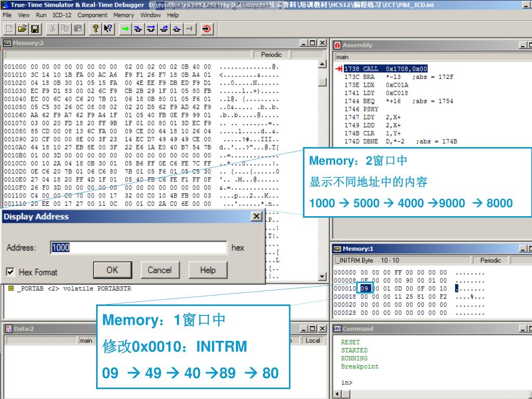The image size is (532, 399).
Task: Select the 1746 PSHY assembly line
Action: (361, 109)
